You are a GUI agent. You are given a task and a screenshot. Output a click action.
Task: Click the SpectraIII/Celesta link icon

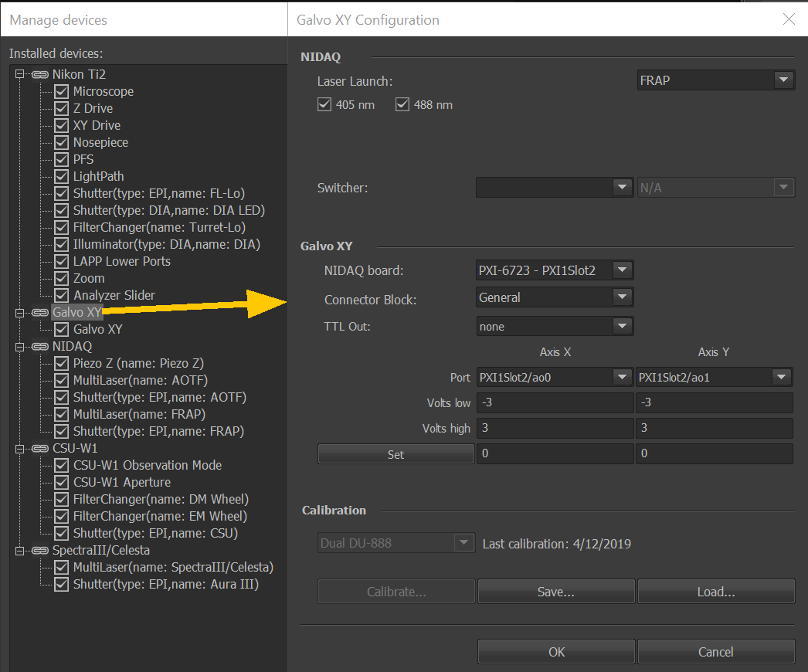click(40, 551)
